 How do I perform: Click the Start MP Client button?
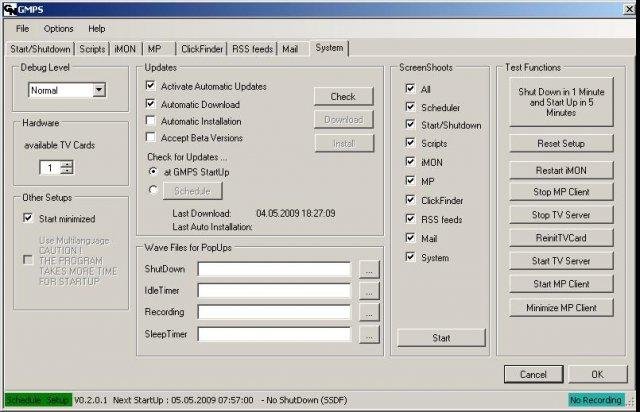point(561,284)
